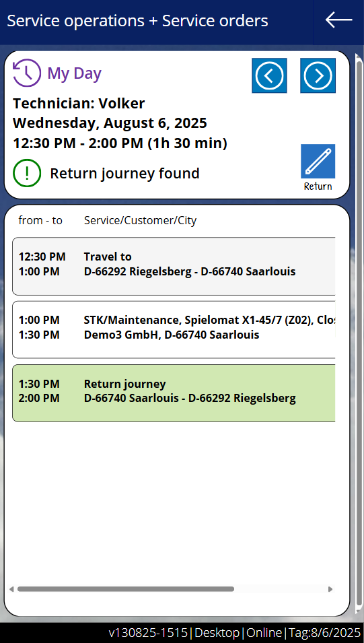Click the Return label under pencil

point(318,187)
